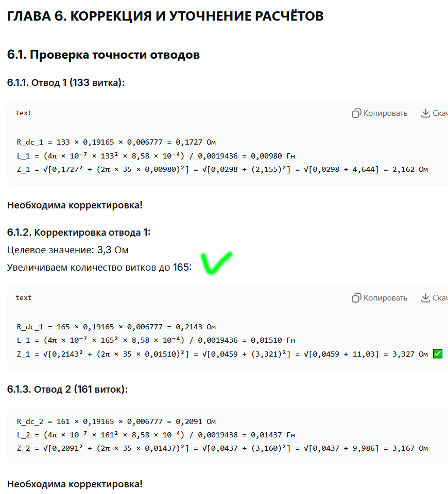The width and height of the screenshot is (448, 494).
Task: Click the copy icon in the 165-turn code block
Action: [356, 298]
